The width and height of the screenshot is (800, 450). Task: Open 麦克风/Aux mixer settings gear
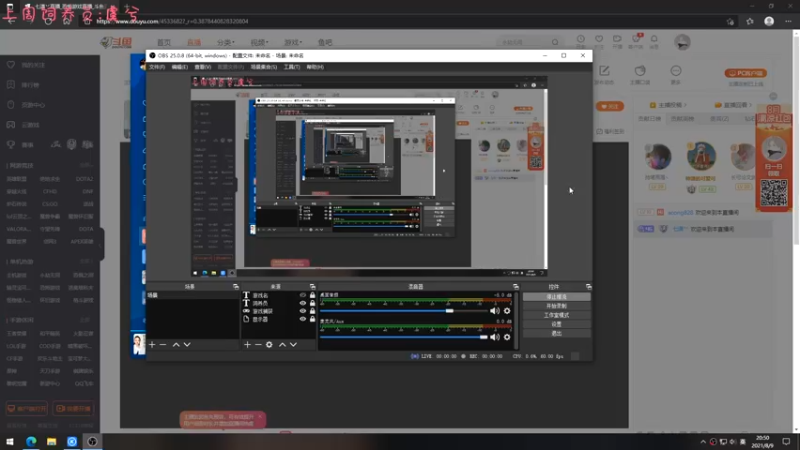pyautogui.click(x=507, y=337)
